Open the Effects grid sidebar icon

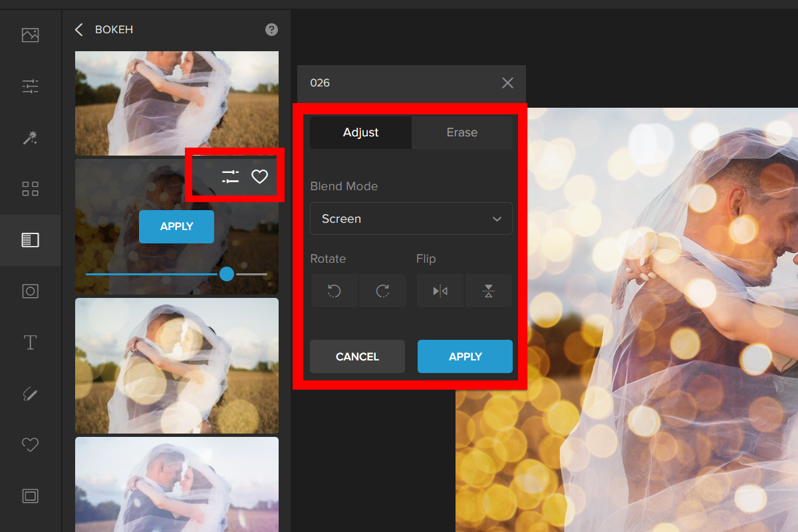30,189
